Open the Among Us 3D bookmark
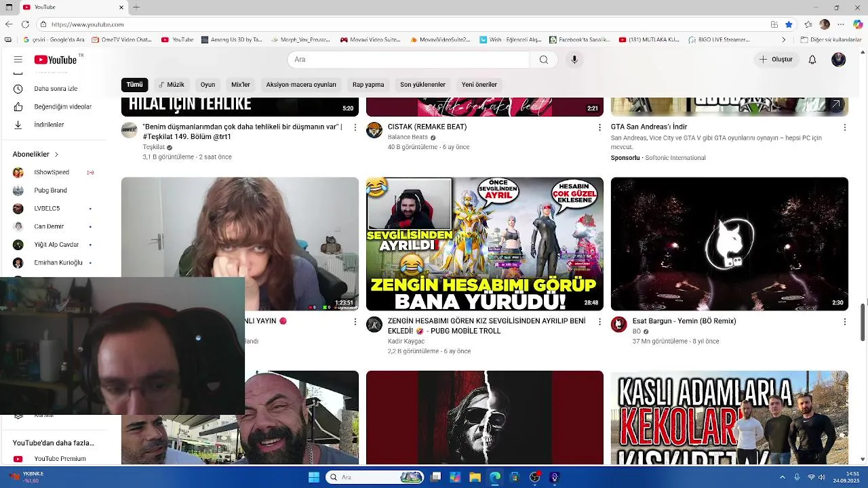The height and width of the screenshot is (488, 868). (231, 40)
